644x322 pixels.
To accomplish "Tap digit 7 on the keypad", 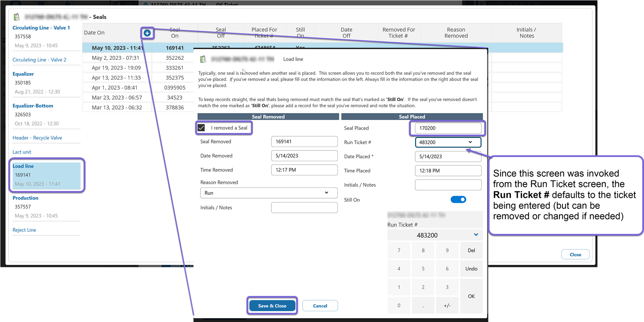I will [x=399, y=251].
